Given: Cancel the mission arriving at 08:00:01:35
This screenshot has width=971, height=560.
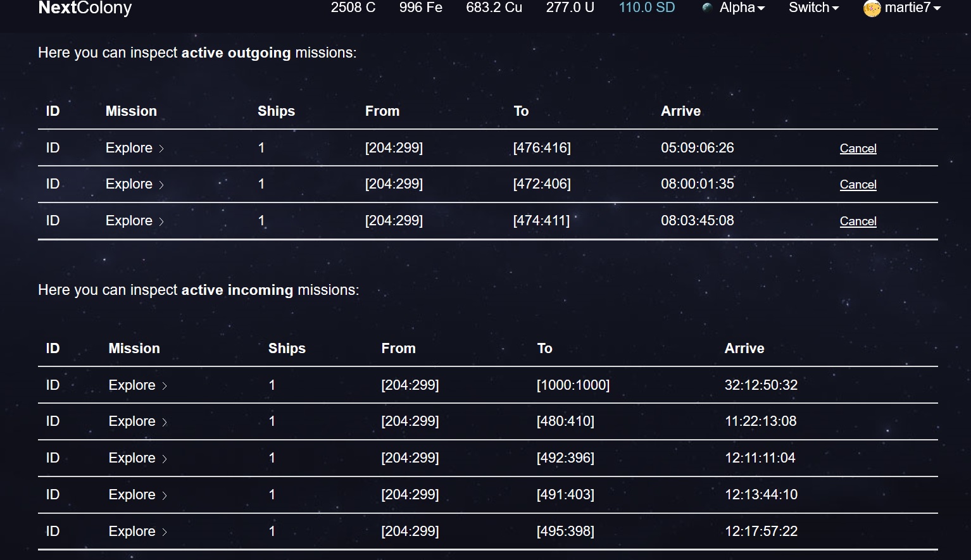Looking at the screenshot, I should tap(858, 185).
